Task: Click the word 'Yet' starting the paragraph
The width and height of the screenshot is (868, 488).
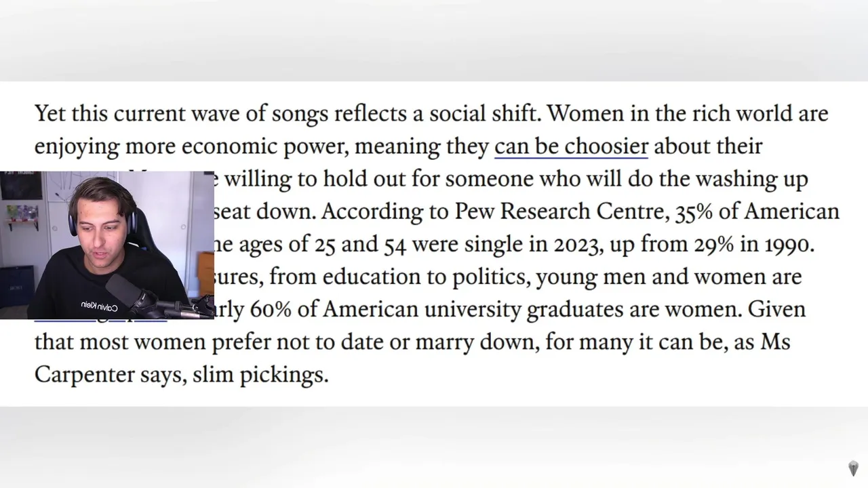Action: tap(50, 113)
